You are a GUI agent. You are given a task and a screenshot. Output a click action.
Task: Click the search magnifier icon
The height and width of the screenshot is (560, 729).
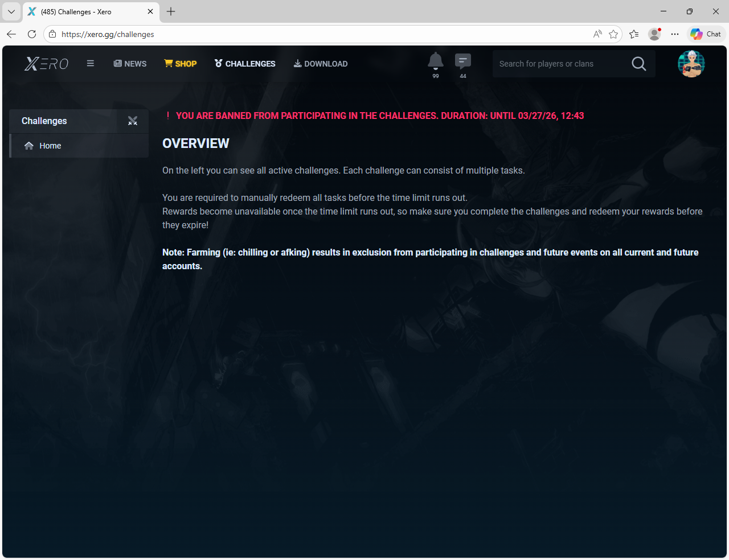point(639,64)
